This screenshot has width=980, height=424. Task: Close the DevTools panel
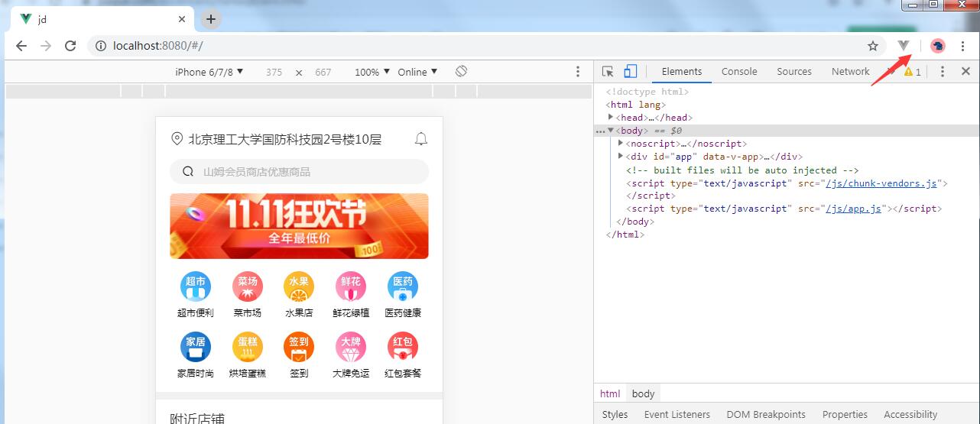965,71
